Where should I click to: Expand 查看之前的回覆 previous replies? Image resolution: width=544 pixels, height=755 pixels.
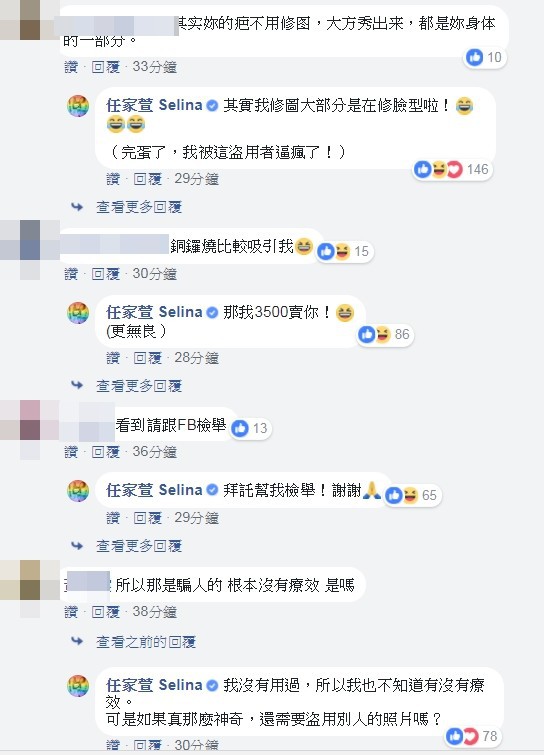tap(146, 642)
